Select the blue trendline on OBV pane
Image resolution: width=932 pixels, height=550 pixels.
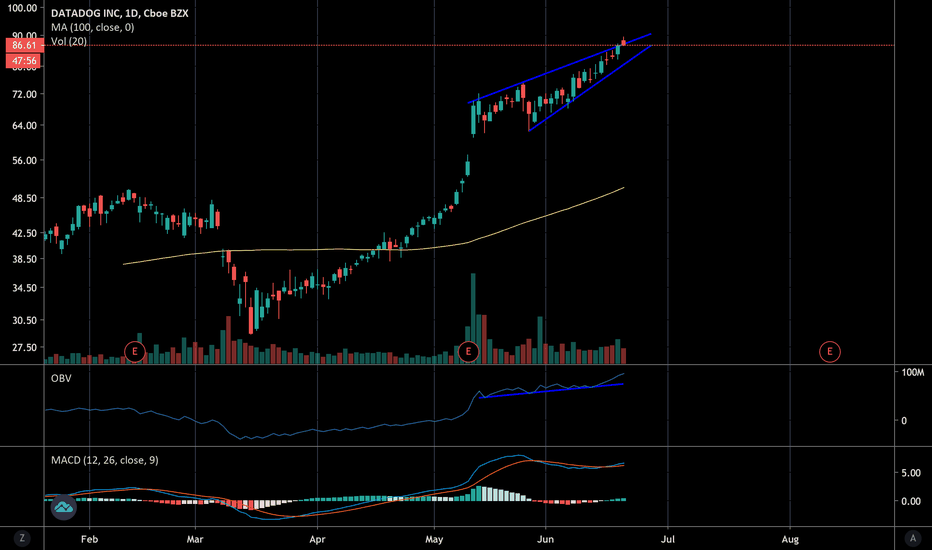tap(551, 391)
